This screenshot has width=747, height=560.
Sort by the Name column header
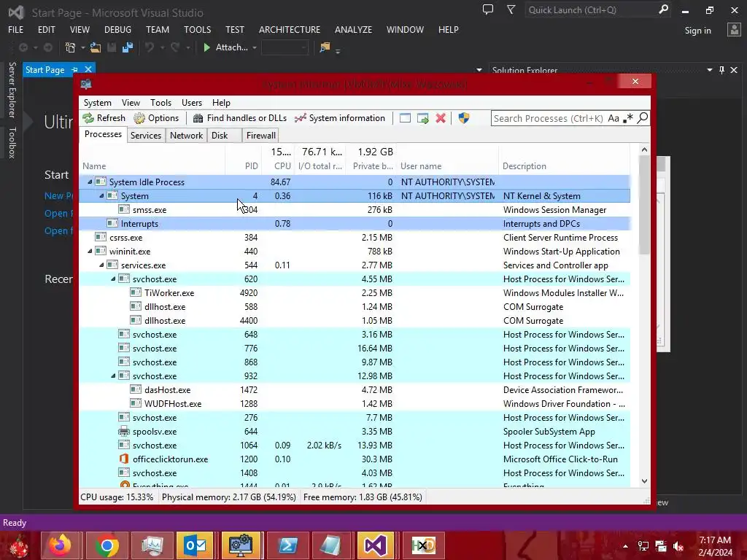[x=152, y=166]
